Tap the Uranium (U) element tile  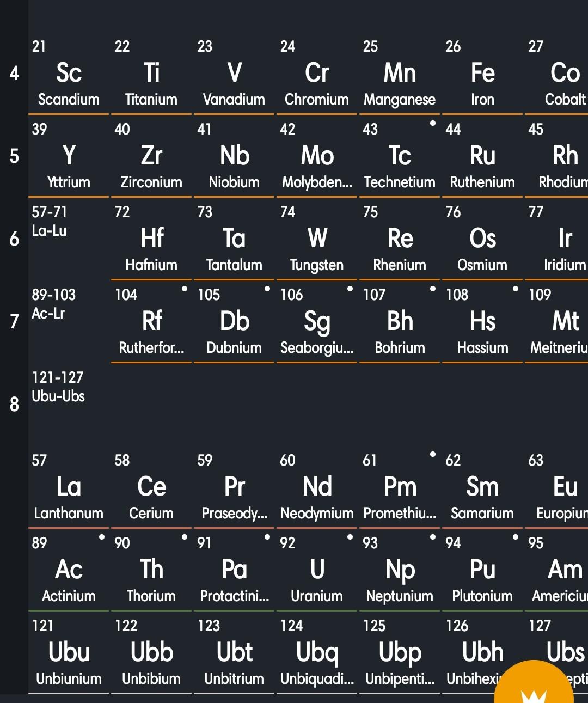click(x=317, y=572)
